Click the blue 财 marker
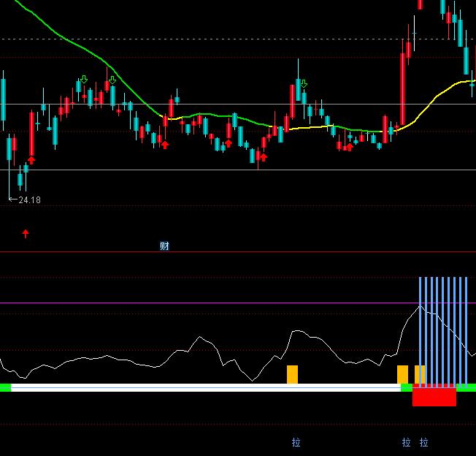476x456 pixels. (164, 246)
